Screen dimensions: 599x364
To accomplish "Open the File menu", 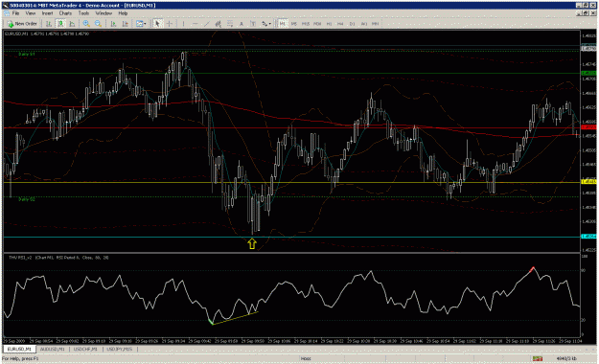I will [15, 13].
